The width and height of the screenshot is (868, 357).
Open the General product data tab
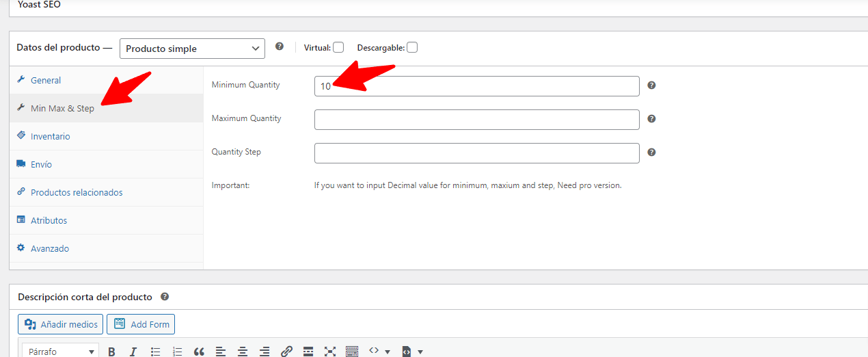coord(107,80)
